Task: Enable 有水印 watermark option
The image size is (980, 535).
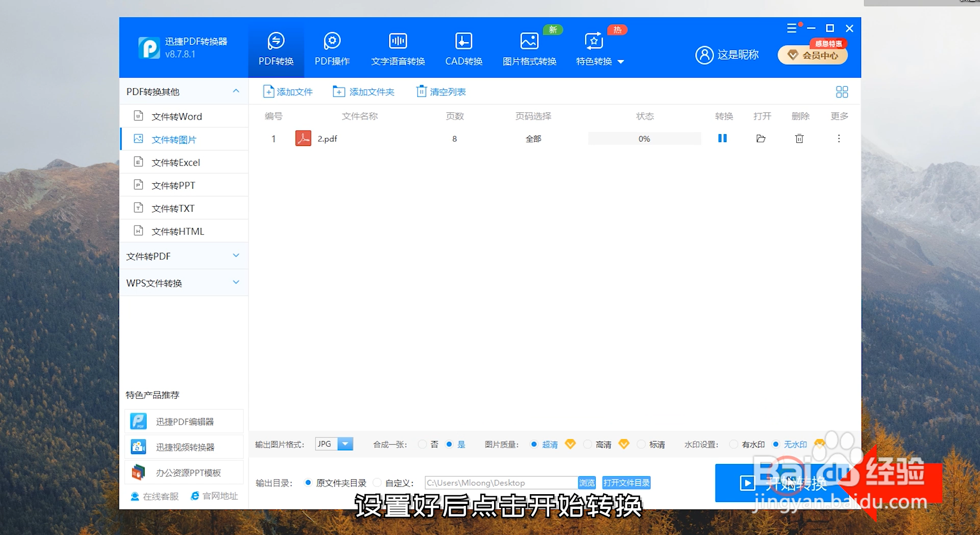Action: coord(733,444)
